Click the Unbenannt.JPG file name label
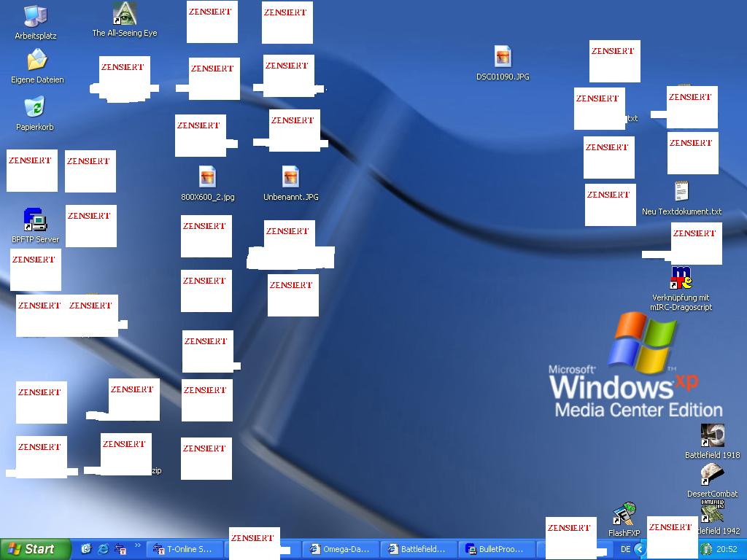747x560 pixels. click(290, 197)
